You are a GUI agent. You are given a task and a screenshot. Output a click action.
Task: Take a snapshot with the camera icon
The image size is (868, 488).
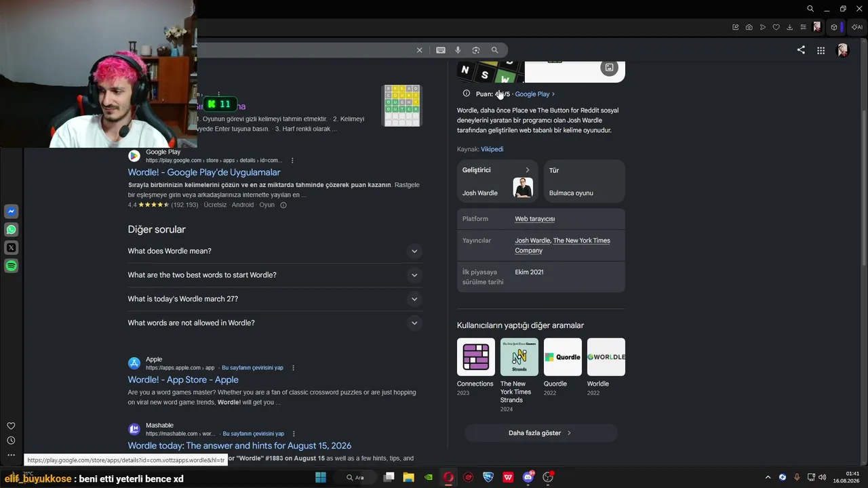[x=749, y=27]
